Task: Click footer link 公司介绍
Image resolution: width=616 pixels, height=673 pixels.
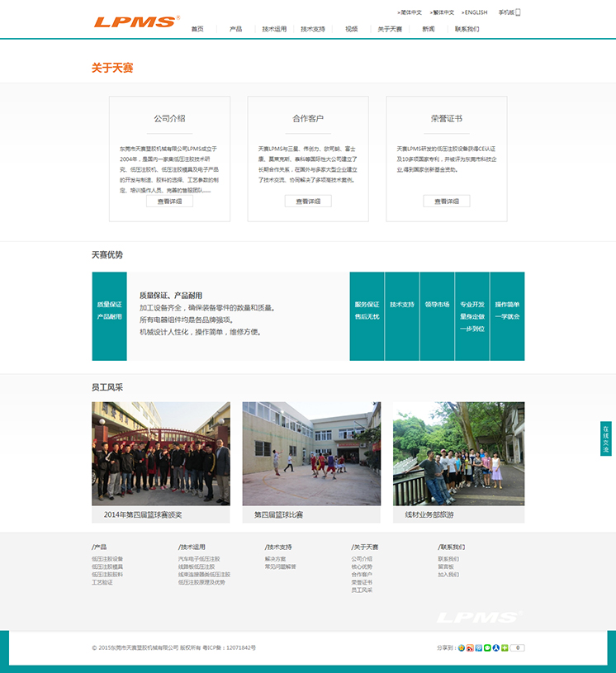Action: (x=362, y=559)
